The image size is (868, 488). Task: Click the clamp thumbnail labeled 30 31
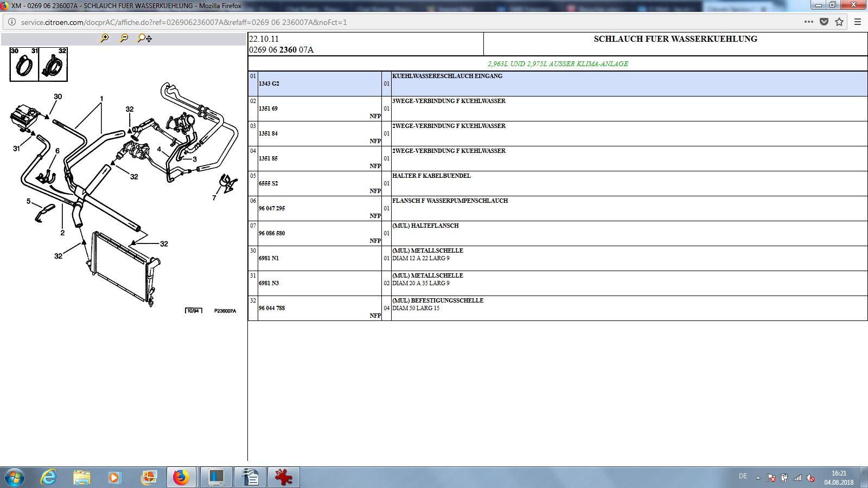coord(24,64)
